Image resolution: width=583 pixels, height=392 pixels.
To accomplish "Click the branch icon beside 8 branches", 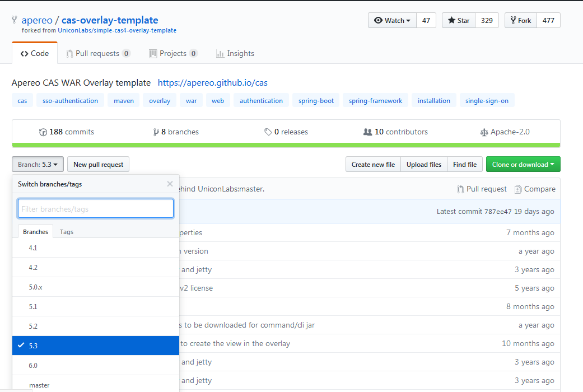I will click(x=156, y=132).
